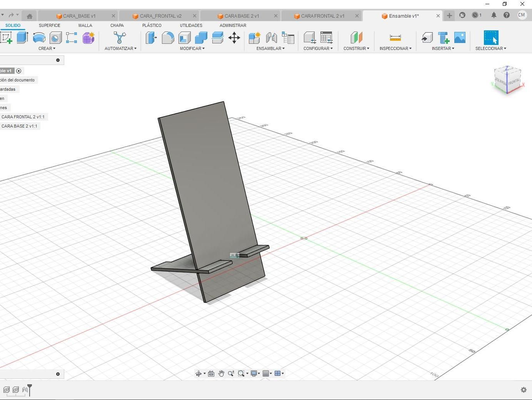Select the Press Pull tool
The width and height of the screenshot is (532, 400).
click(x=151, y=38)
